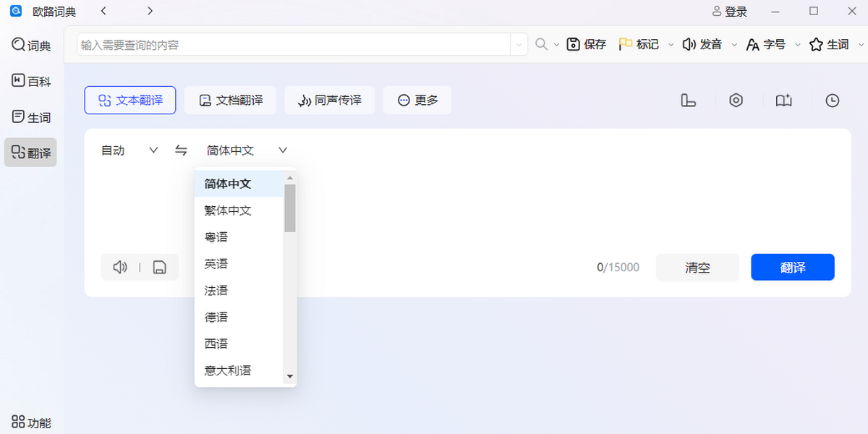Click the magnifier search icon
The height and width of the screenshot is (434, 868).
point(541,45)
